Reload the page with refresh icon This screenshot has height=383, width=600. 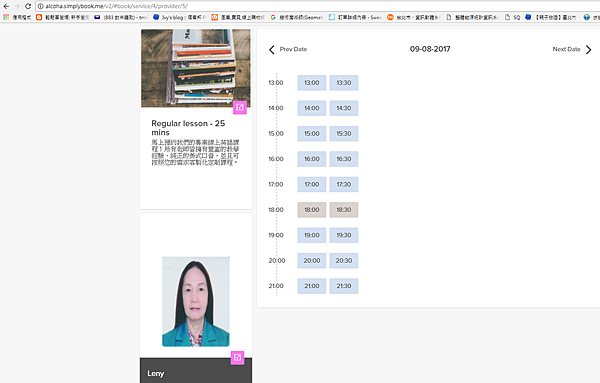click(28, 6)
